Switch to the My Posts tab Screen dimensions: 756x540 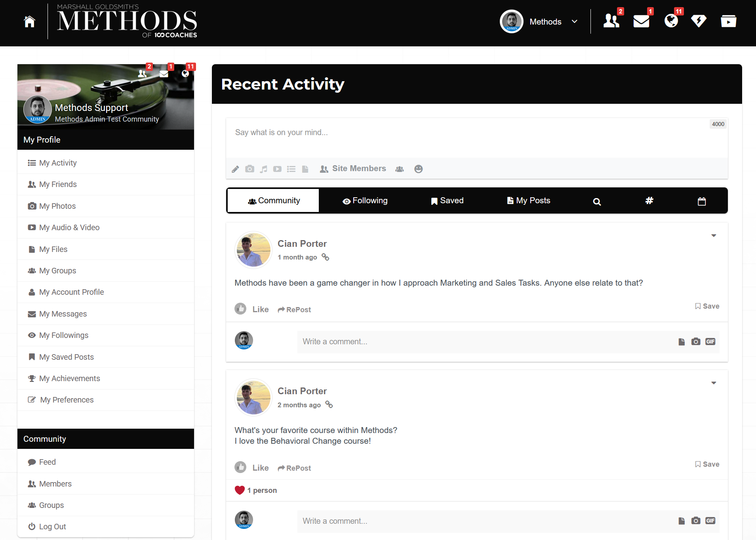click(x=528, y=200)
